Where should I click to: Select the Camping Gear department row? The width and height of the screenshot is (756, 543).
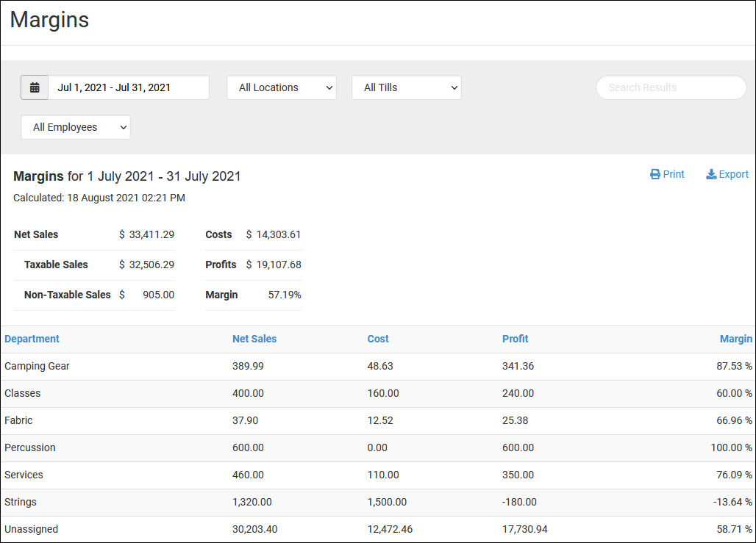[x=37, y=366]
